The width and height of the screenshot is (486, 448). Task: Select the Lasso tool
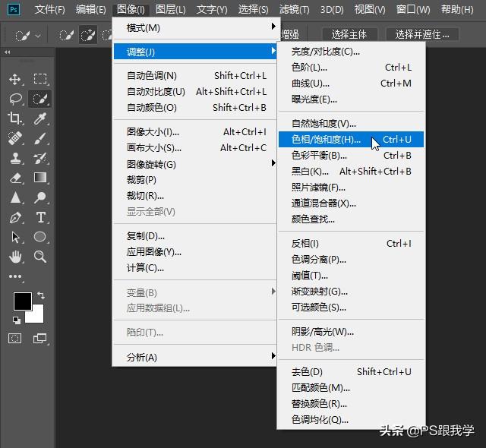coord(15,99)
